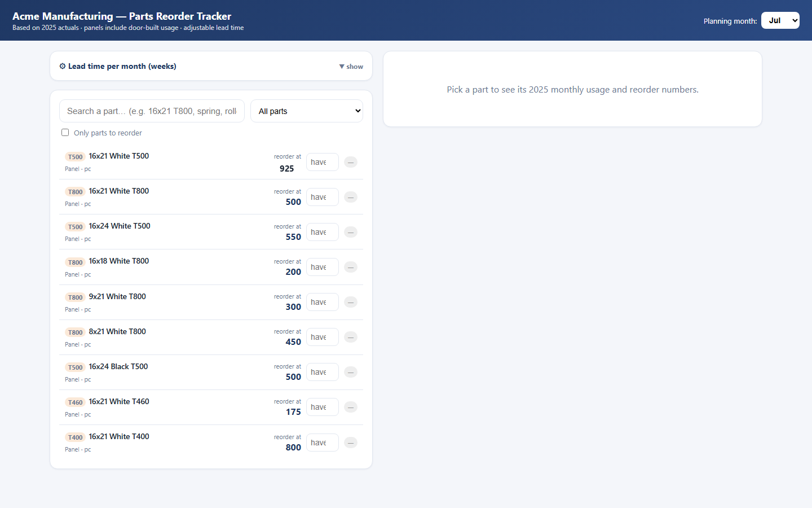Click the T800 badge on 9x21 White T800
Screen dimensions: 812x508
(x=75, y=297)
